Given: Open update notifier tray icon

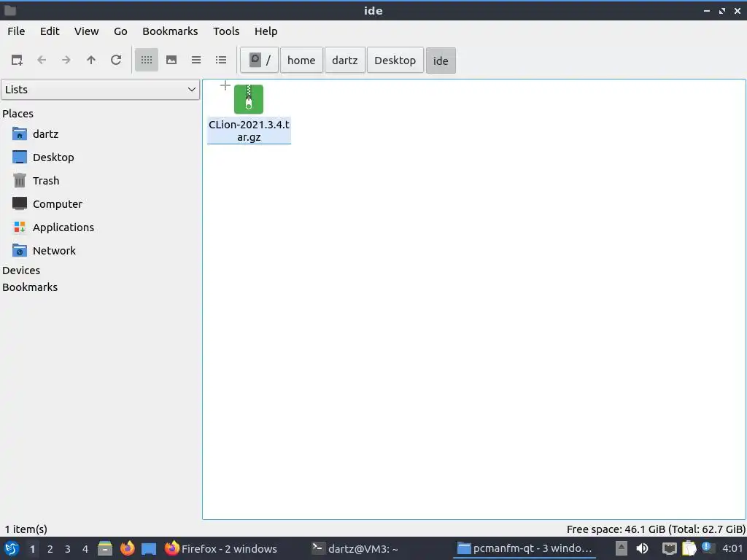Looking at the screenshot, I should tap(708, 548).
